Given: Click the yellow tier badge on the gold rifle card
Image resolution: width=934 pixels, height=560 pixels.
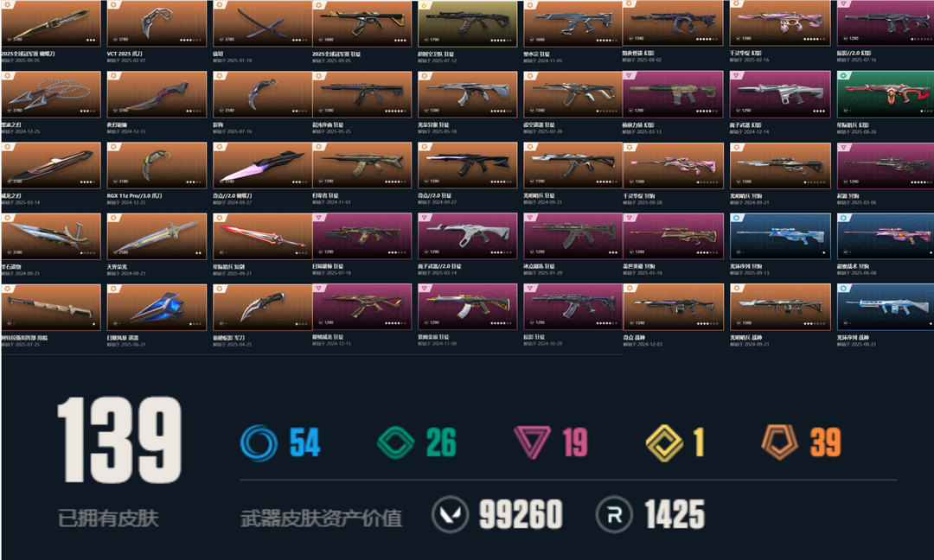Looking at the screenshot, I should (424, 5).
